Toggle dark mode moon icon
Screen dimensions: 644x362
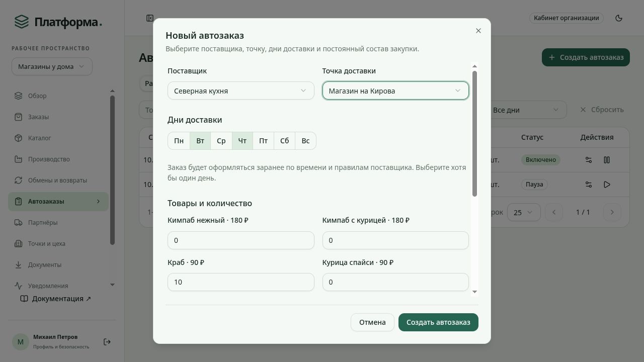(x=619, y=18)
